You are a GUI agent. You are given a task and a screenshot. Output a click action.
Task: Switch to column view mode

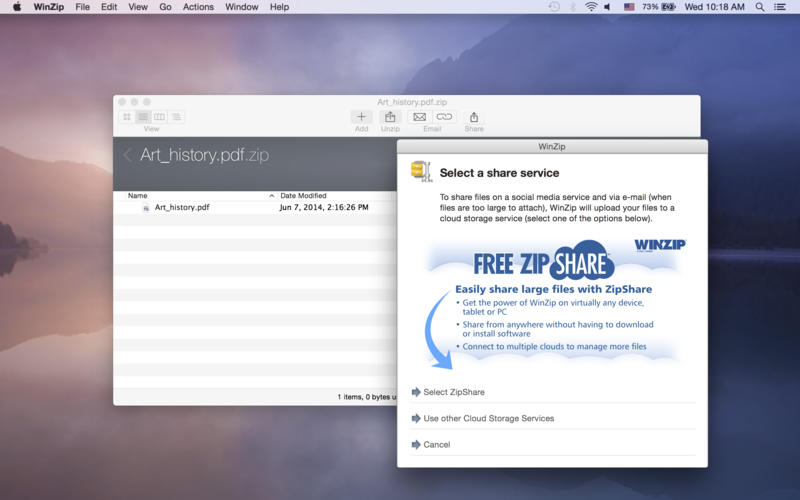[x=159, y=117]
